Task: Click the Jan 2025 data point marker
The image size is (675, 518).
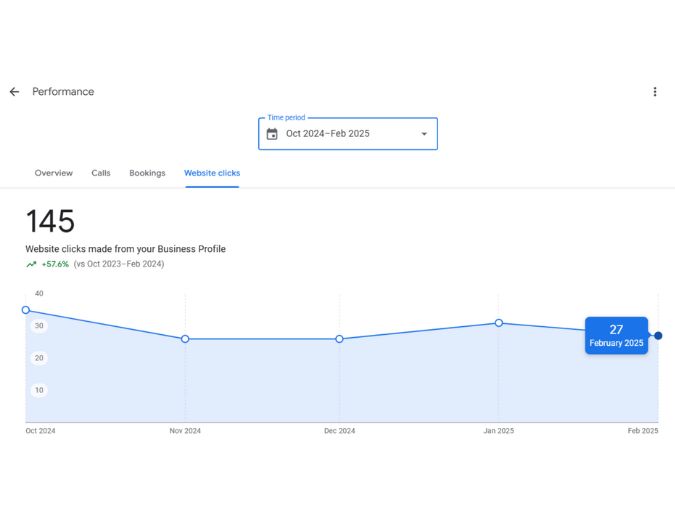Action: (x=499, y=323)
